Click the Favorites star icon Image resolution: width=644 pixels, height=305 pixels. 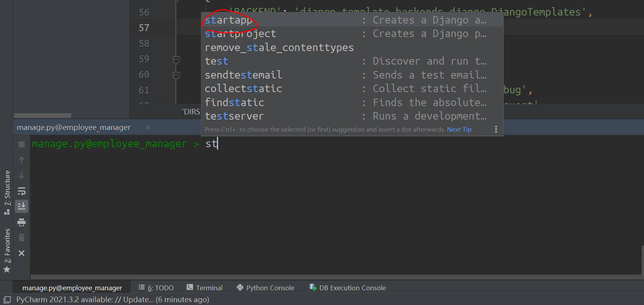(7, 270)
